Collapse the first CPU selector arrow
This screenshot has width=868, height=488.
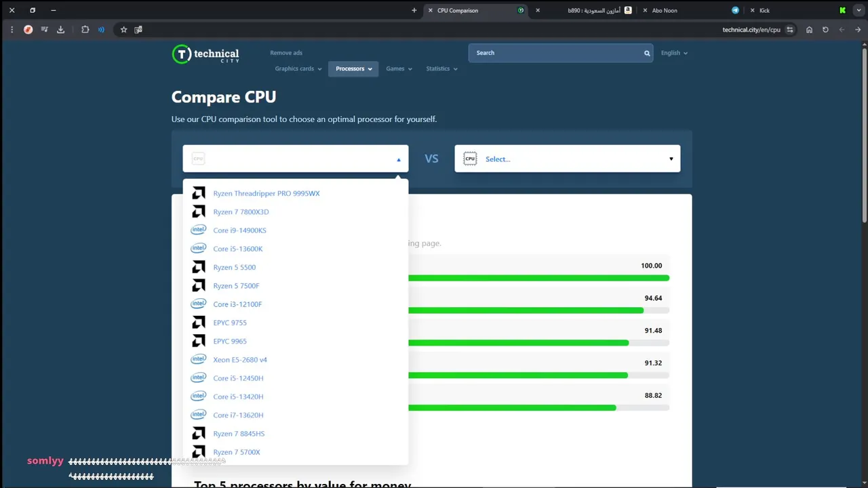coord(399,159)
